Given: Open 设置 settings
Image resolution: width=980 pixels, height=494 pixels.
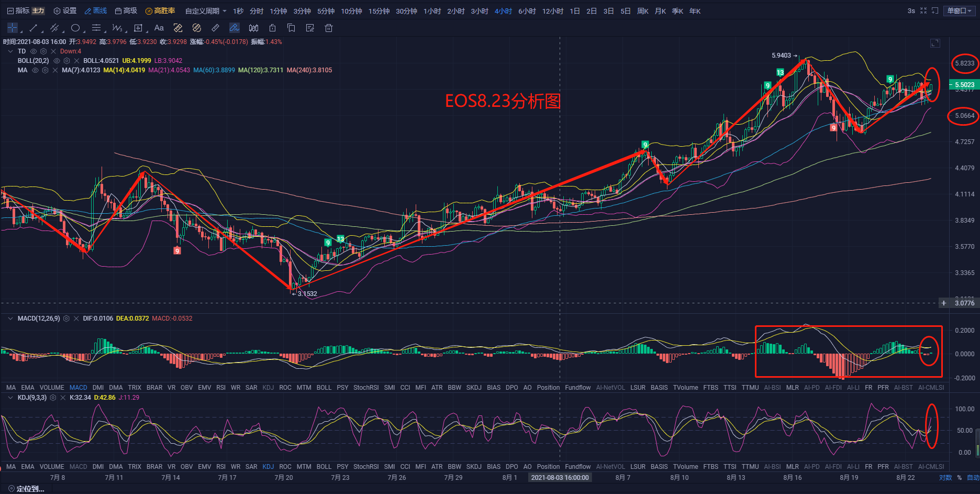Looking at the screenshot, I should tap(65, 11).
